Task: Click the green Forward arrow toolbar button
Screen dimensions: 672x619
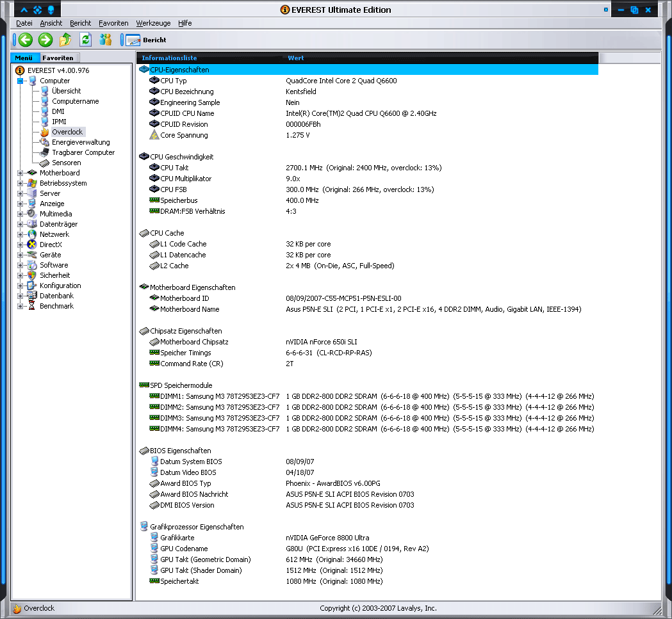Action: [x=45, y=40]
